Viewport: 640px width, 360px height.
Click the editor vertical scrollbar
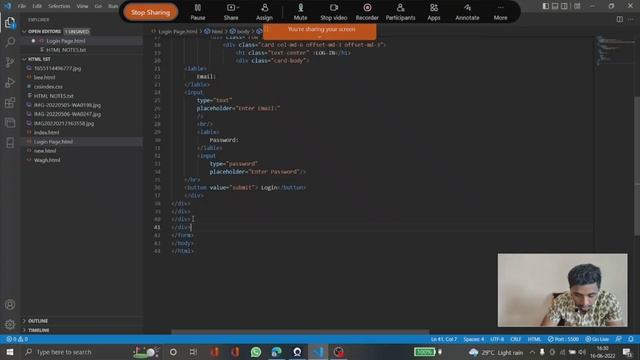(x=637, y=165)
